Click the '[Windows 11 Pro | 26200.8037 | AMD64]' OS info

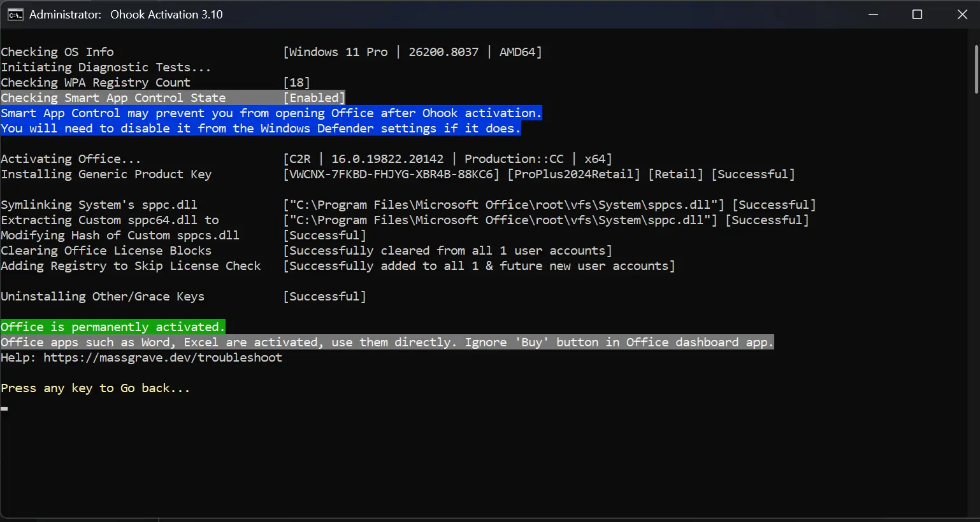(413, 52)
